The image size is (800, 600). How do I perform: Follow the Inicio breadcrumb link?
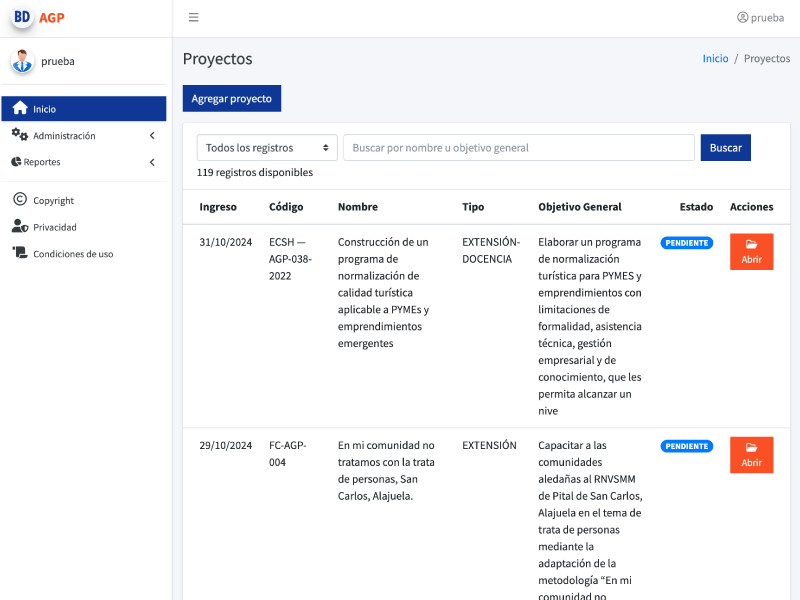point(715,59)
